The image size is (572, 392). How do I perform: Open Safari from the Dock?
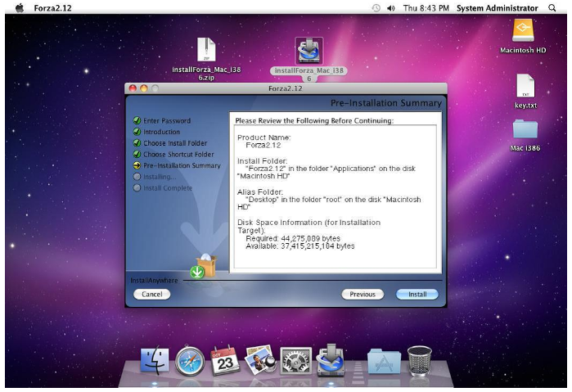190,361
